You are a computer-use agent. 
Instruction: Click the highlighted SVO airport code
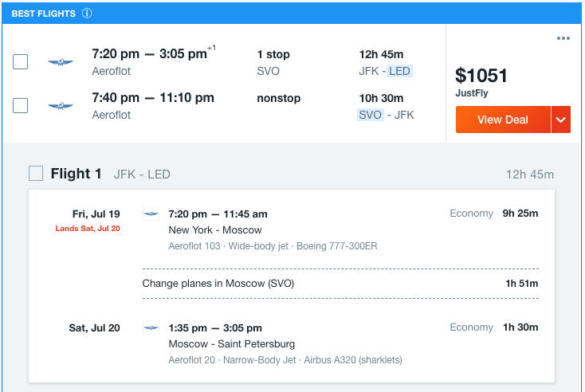coord(371,115)
